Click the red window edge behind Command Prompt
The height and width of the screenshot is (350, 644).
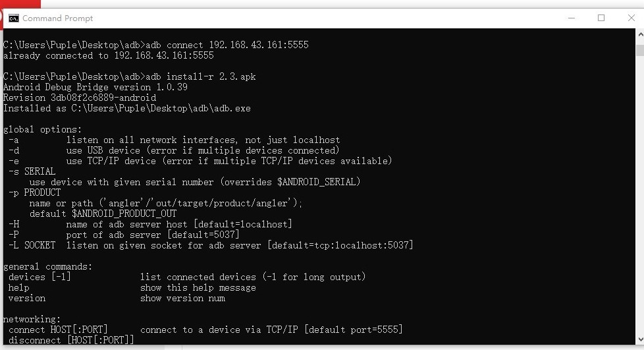pyautogui.click(x=20, y=4)
